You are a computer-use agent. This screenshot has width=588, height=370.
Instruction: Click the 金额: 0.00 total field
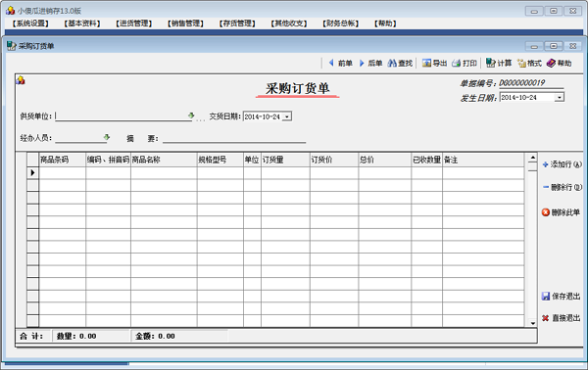pyautogui.click(x=180, y=336)
